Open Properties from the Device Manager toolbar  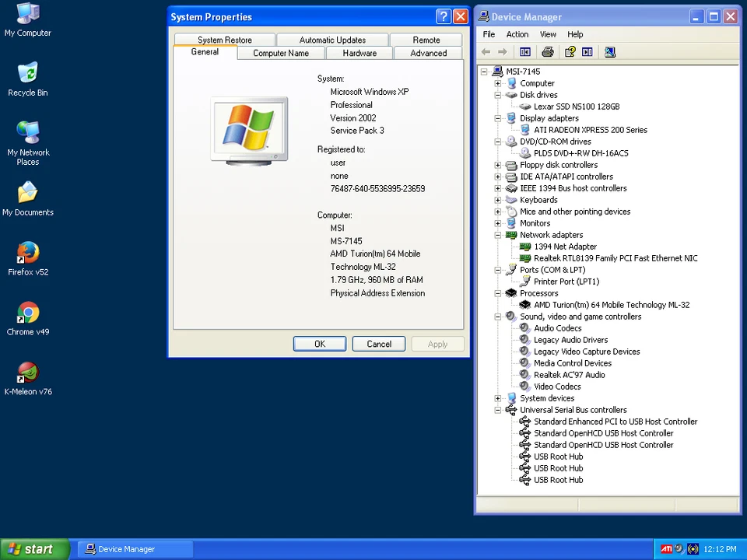pos(587,52)
